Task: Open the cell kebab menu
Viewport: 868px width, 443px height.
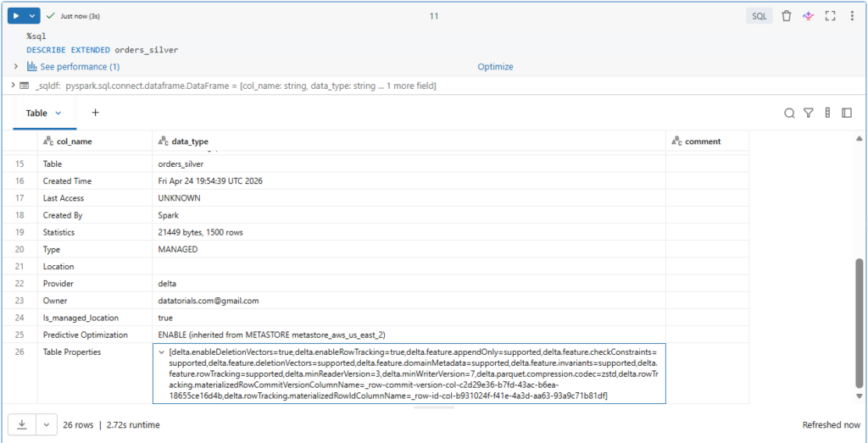Action: tap(852, 16)
